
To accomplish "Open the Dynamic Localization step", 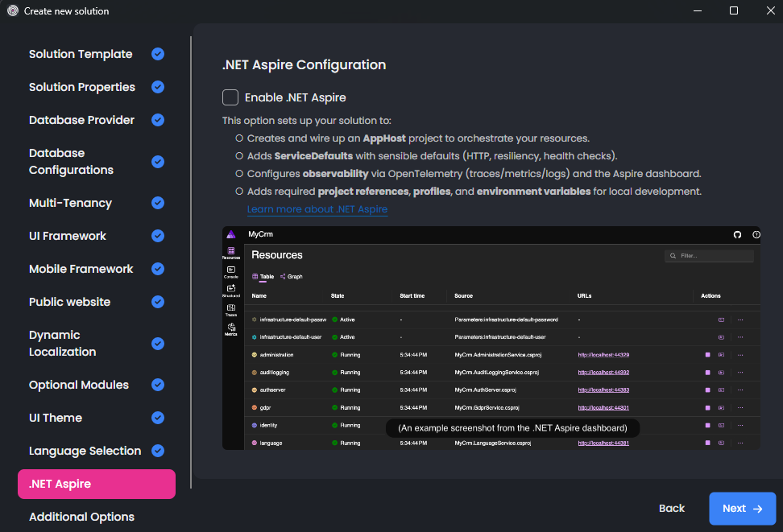I will point(63,343).
